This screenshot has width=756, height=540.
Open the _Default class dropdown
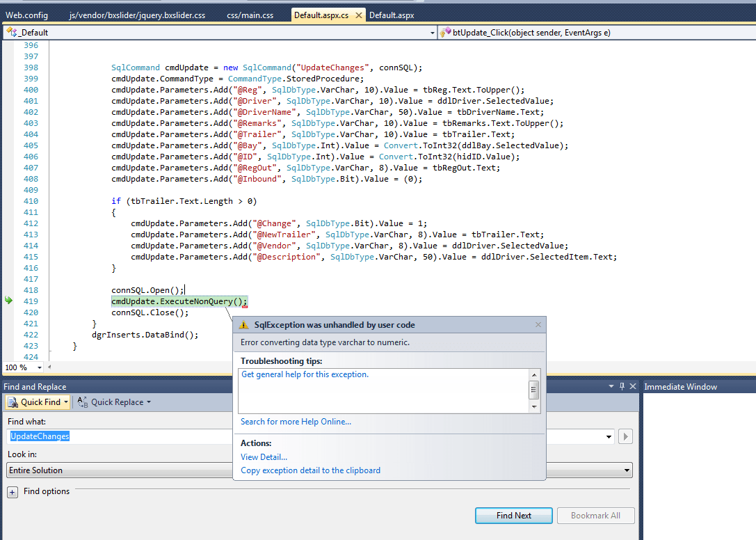point(432,33)
